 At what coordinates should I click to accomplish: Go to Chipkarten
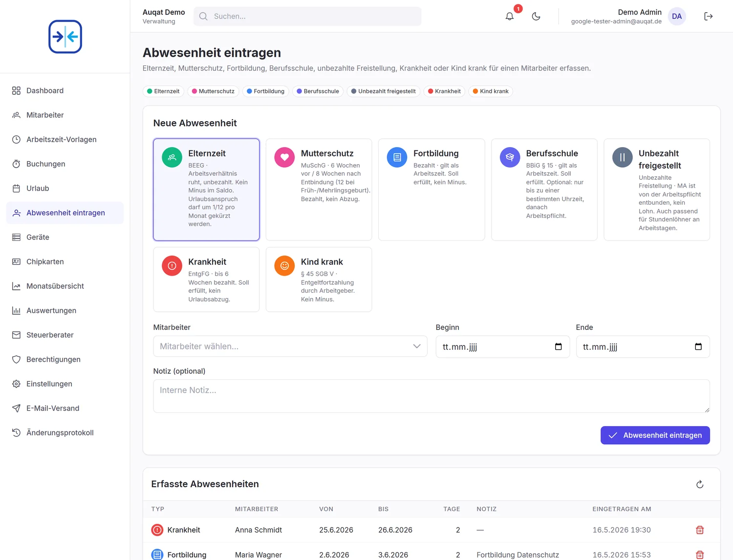[65, 261]
